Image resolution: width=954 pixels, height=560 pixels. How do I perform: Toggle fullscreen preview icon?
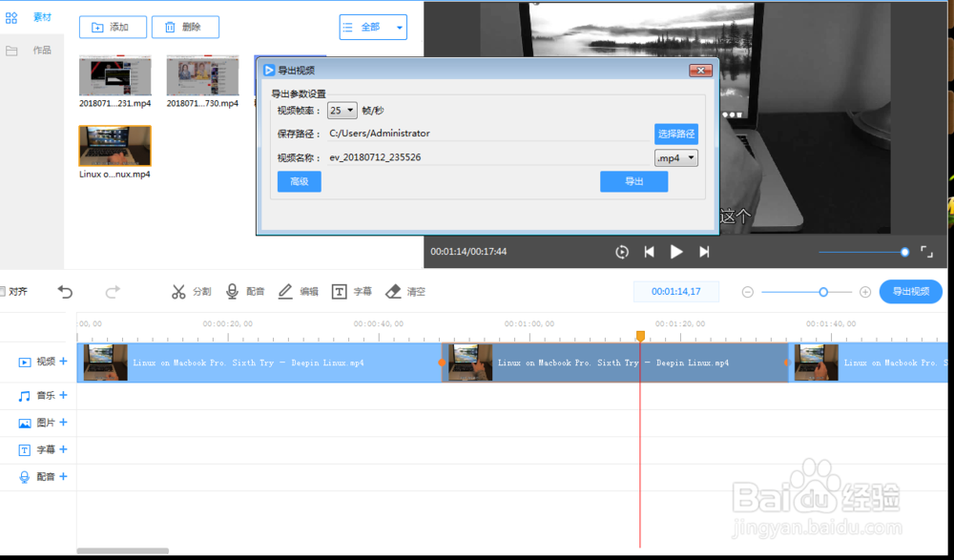tap(926, 252)
